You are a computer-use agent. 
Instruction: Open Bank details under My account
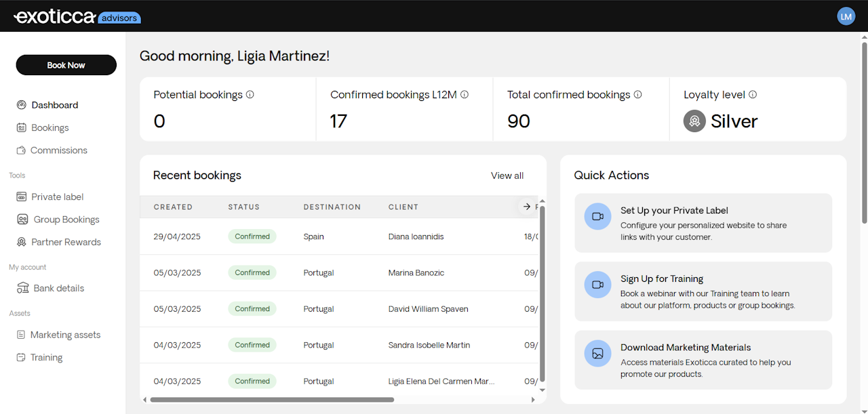point(58,288)
